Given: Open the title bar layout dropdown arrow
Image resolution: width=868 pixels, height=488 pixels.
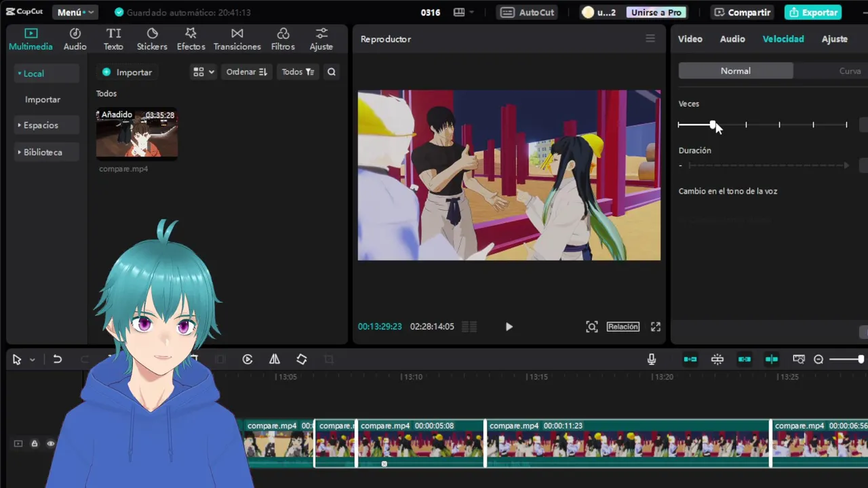Looking at the screenshot, I should [x=472, y=12].
